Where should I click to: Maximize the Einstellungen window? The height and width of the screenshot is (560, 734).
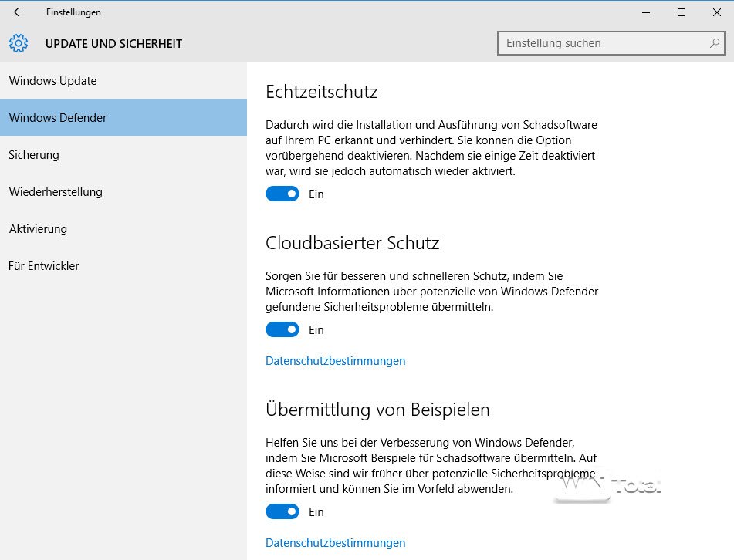click(682, 12)
